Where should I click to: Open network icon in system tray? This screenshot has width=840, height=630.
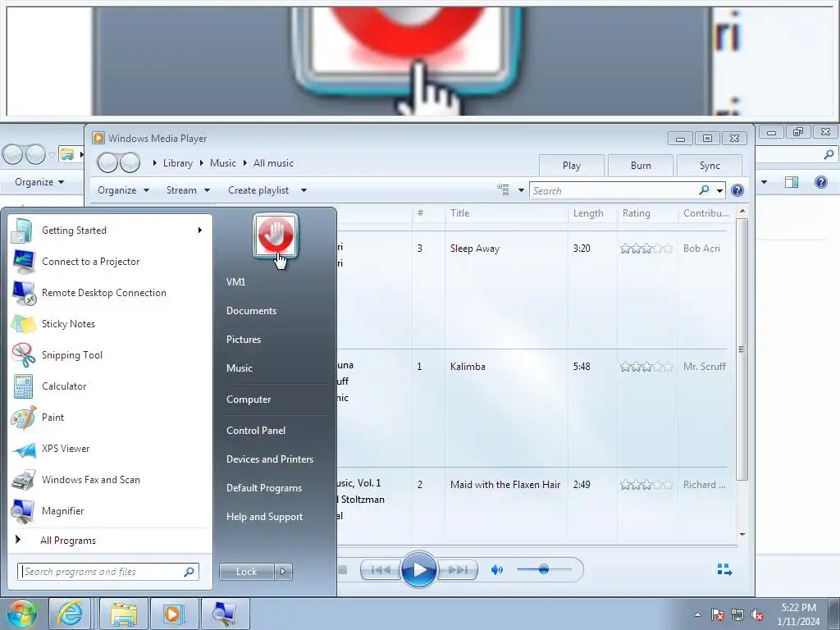[x=737, y=614]
